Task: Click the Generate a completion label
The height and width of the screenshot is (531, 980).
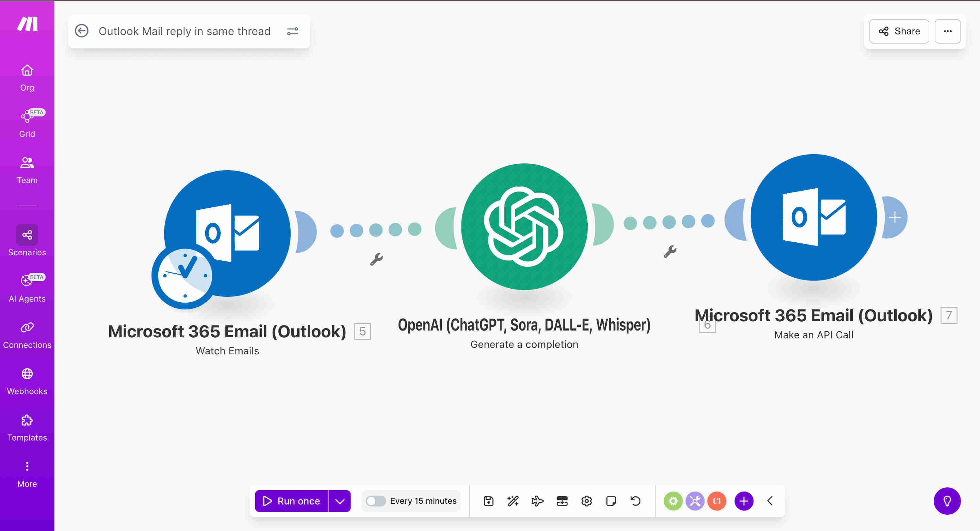Action: pos(524,344)
